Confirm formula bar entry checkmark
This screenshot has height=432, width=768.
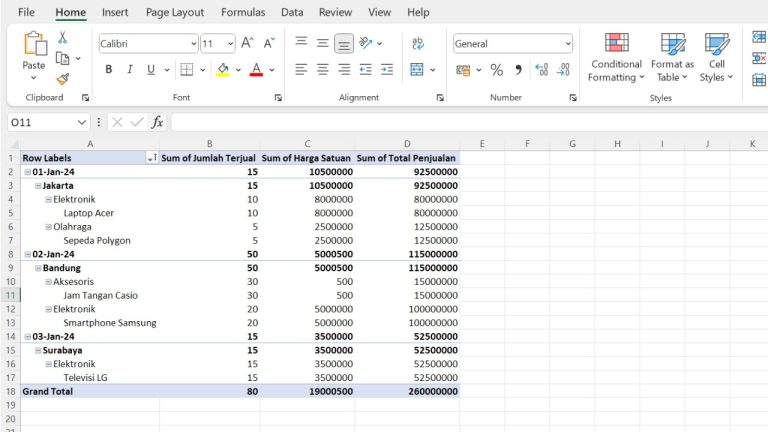pos(137,122)
